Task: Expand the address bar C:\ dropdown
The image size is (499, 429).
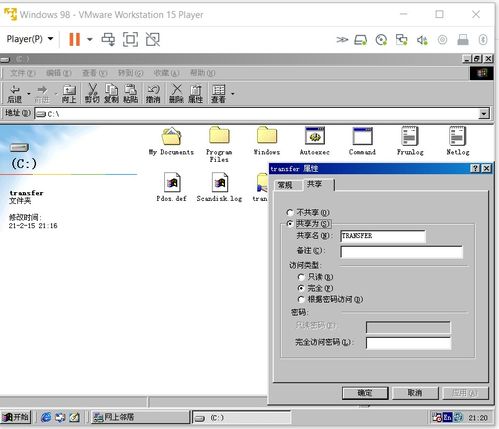Action: [484, 114]
